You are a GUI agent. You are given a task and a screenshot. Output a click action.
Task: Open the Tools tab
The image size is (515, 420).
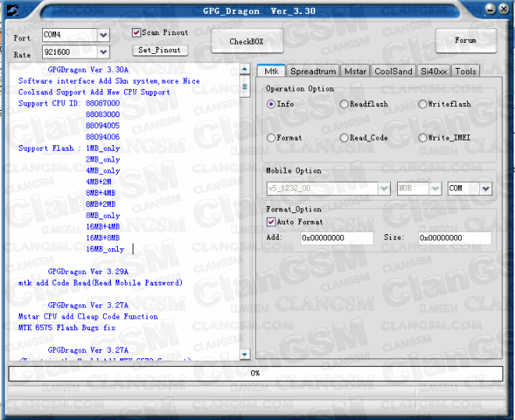(465, 71)
